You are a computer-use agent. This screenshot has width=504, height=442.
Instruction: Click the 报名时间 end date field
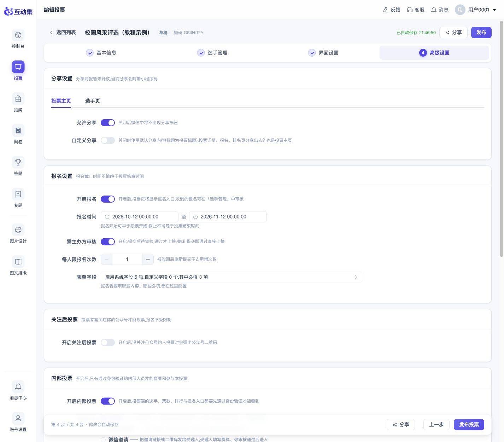coord(228,217)
